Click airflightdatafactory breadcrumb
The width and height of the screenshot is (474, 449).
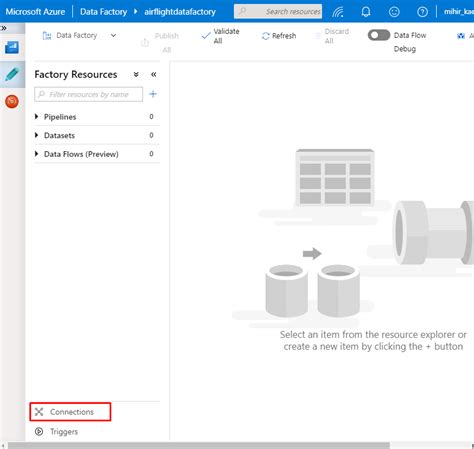(x=180, y=12)
